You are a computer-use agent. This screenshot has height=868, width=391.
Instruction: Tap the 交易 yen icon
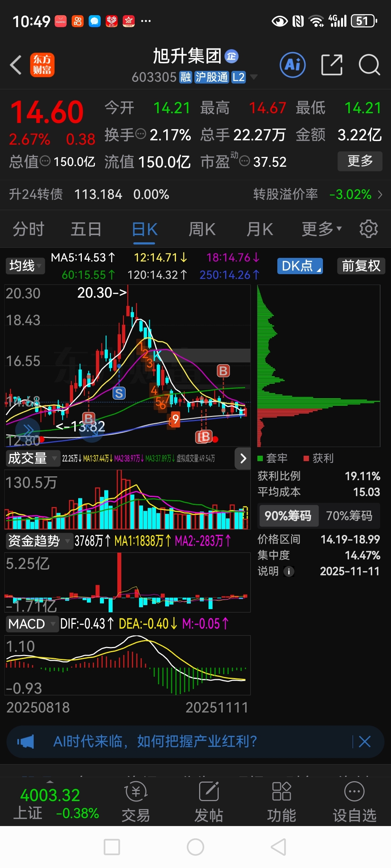tap(136, 792)
